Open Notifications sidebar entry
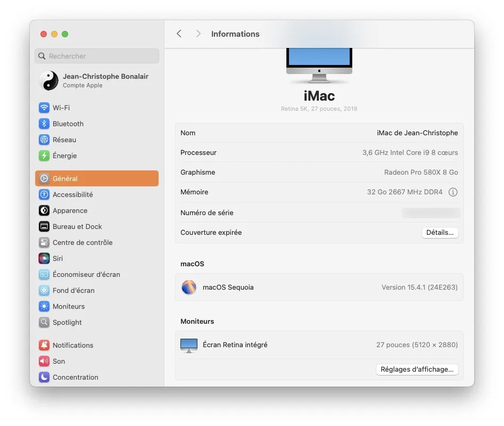 (97, 345)
